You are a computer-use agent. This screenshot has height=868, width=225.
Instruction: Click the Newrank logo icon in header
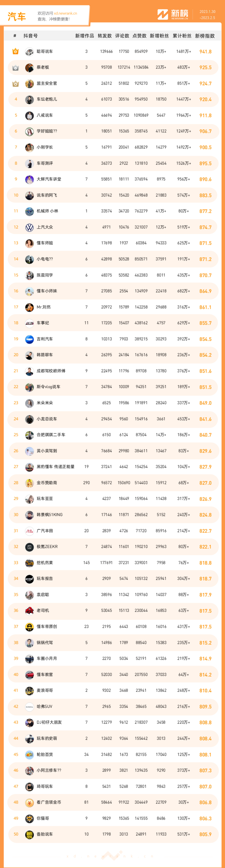pos(163,14)
